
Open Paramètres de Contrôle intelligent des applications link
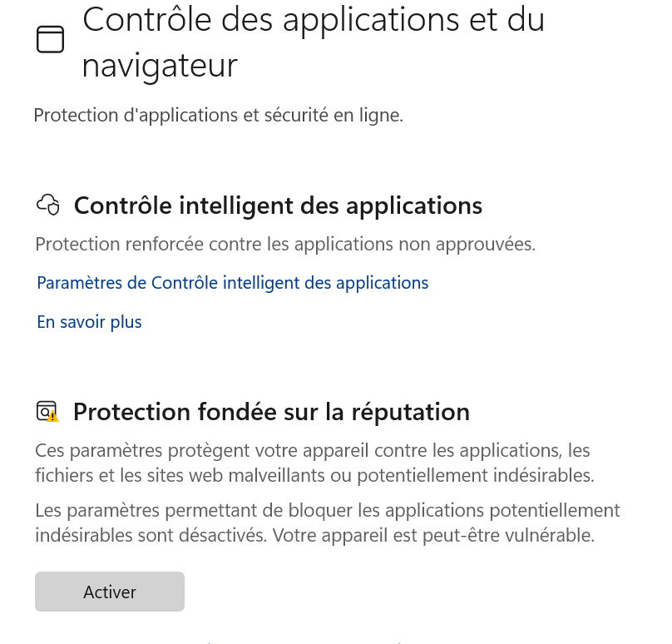coord(233,283)
